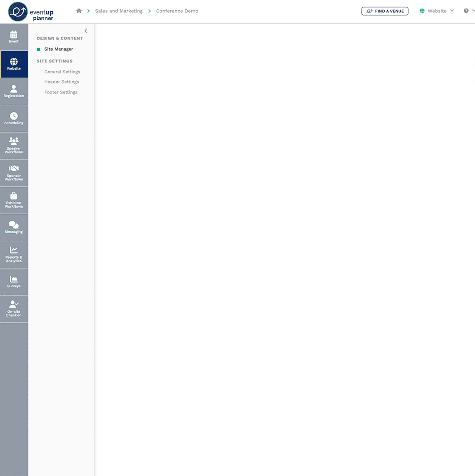This screenshot has width=475, height=476.
Task: Click the Find a Venue button
Action: click(385, 11)
